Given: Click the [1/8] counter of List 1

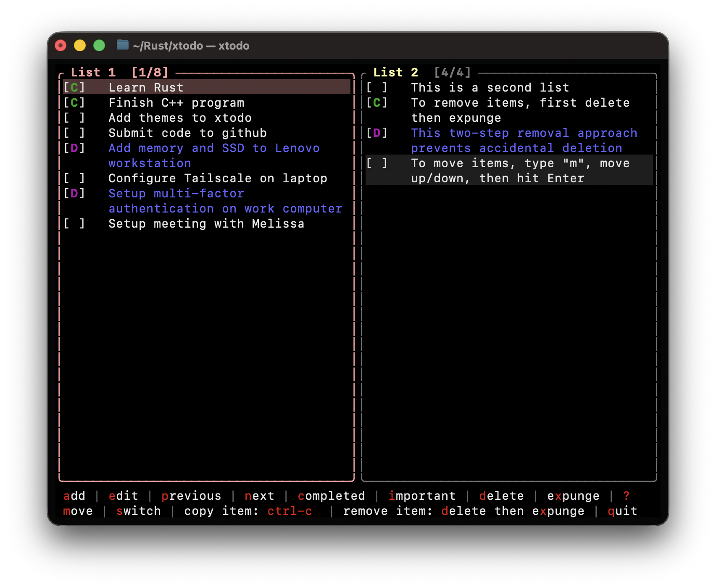Looking at the screenshot, I should point(150,72).
